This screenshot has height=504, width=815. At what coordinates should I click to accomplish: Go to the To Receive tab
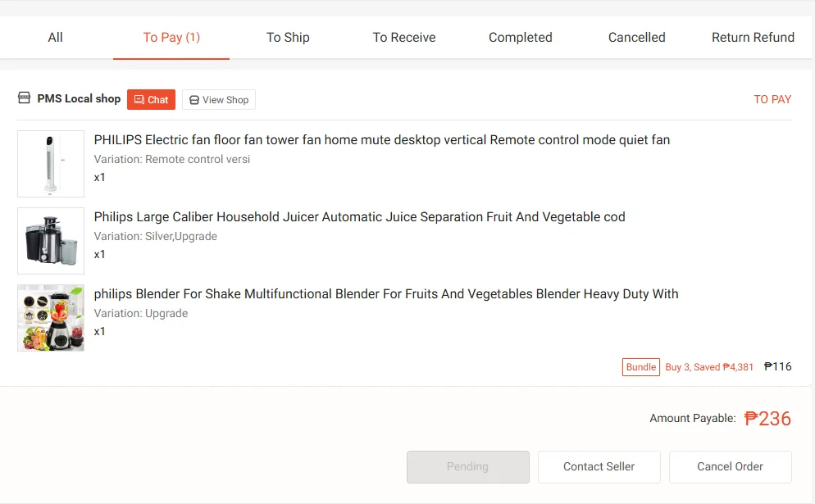(x=404, y=38)
